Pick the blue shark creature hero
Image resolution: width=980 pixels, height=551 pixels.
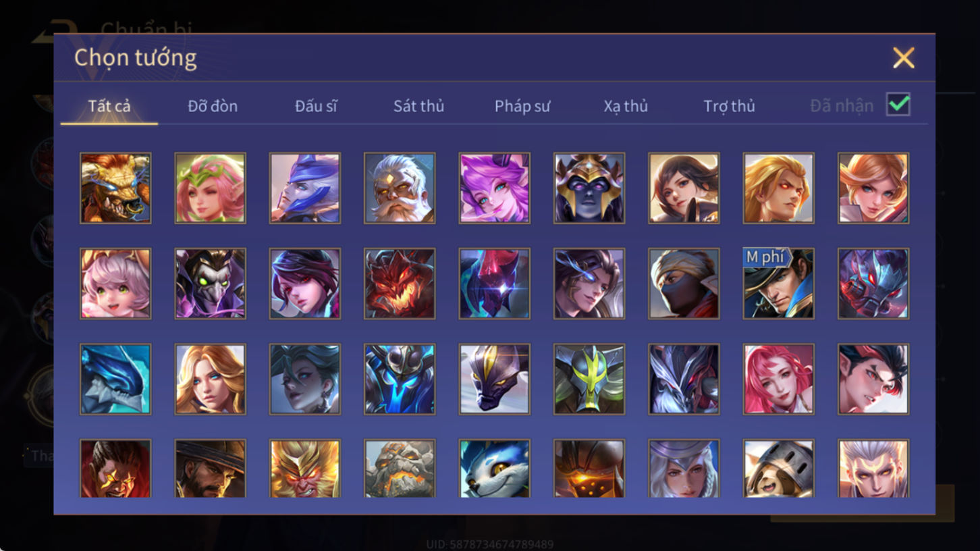pyautogui.click(x=115, y=379)
